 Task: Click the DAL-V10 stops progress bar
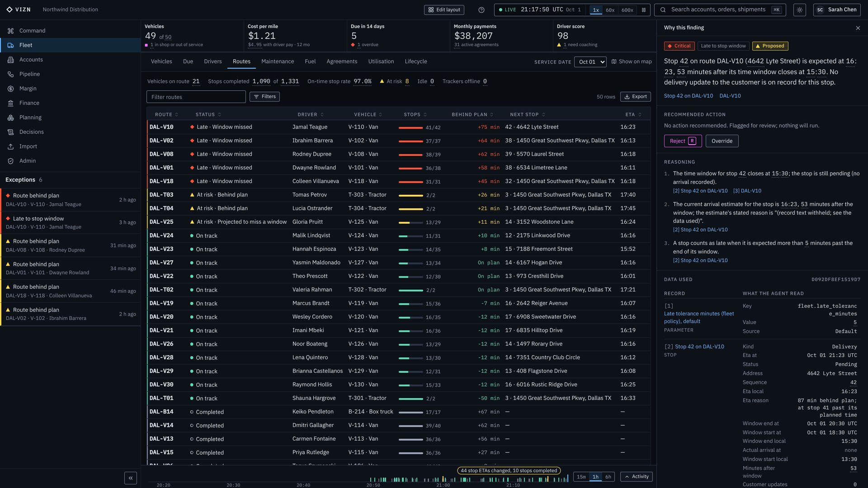click(x=410, y=128)
